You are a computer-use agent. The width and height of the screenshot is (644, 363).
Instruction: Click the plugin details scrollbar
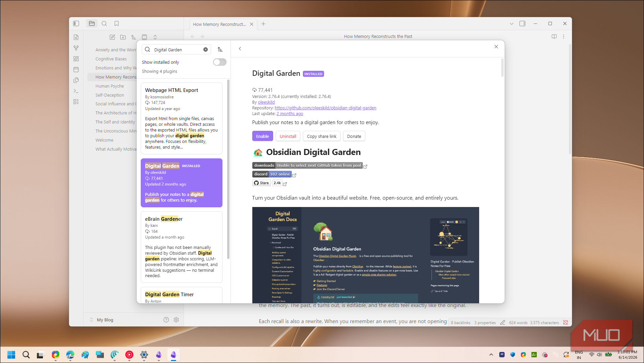pos(502,67)
